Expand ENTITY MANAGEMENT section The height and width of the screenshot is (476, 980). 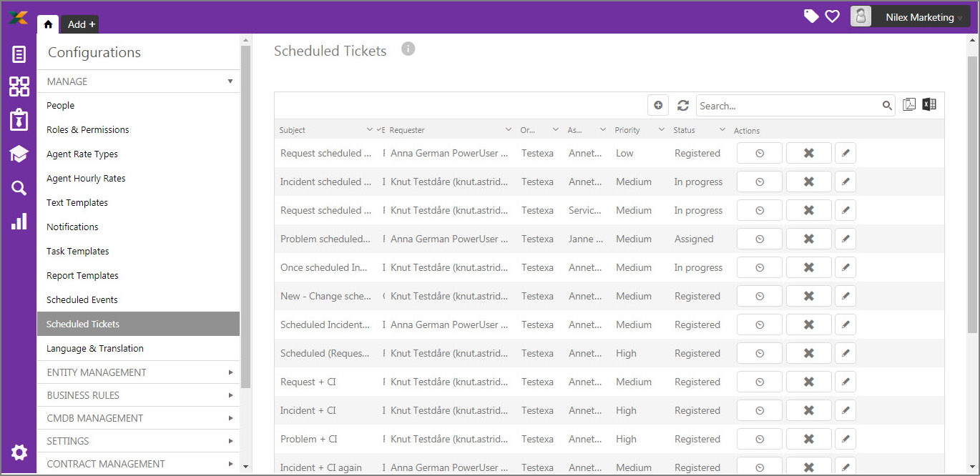138,372
